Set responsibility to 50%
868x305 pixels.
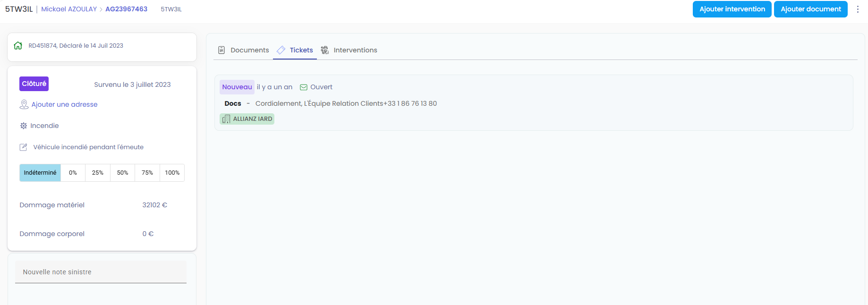pyautogui.click(x=123, y=173)
